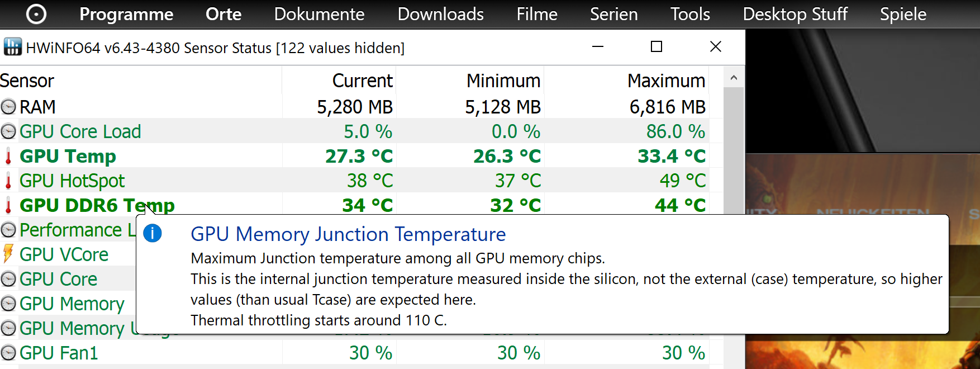The width and height of the screenshot is (980, 369).
Task: Click the blue info icon in tooltip
Action: tap(153, 233)
